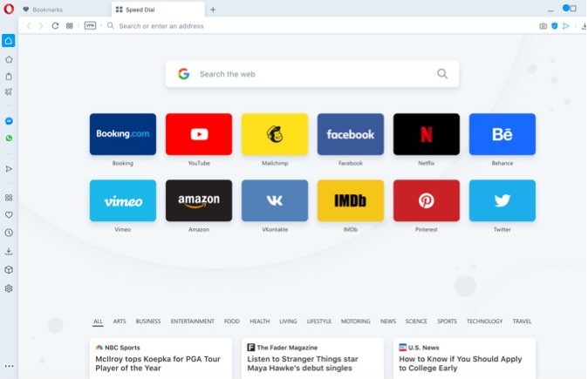Viewport: 588px width, 379px height.
Task: Open the Opera main menu logo
Action: [9, 9]
